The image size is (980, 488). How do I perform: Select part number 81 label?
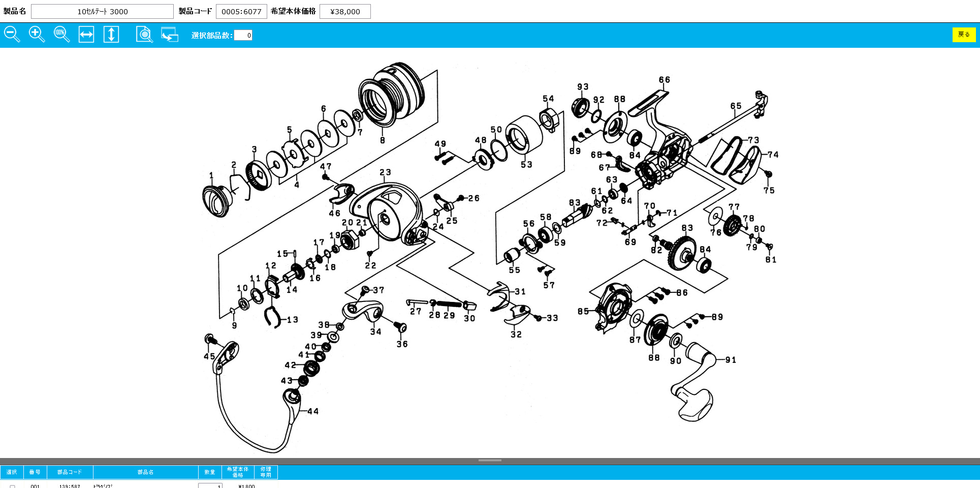tap(771, 260)
